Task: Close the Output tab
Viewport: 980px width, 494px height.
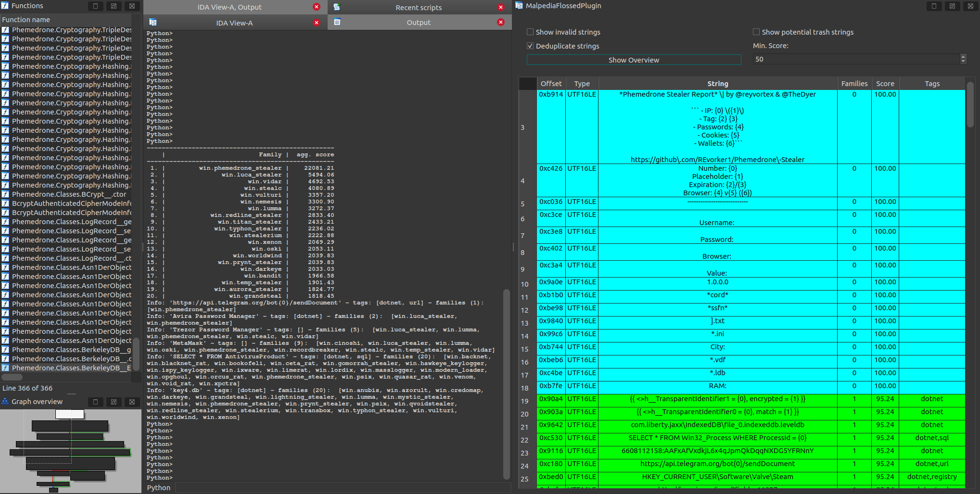Action: pos(501,22)
